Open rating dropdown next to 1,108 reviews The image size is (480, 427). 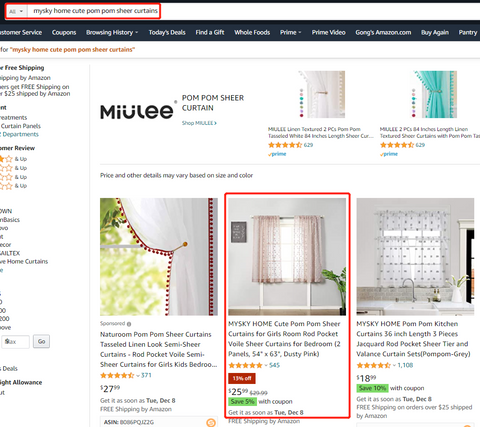tap(394, 365)
